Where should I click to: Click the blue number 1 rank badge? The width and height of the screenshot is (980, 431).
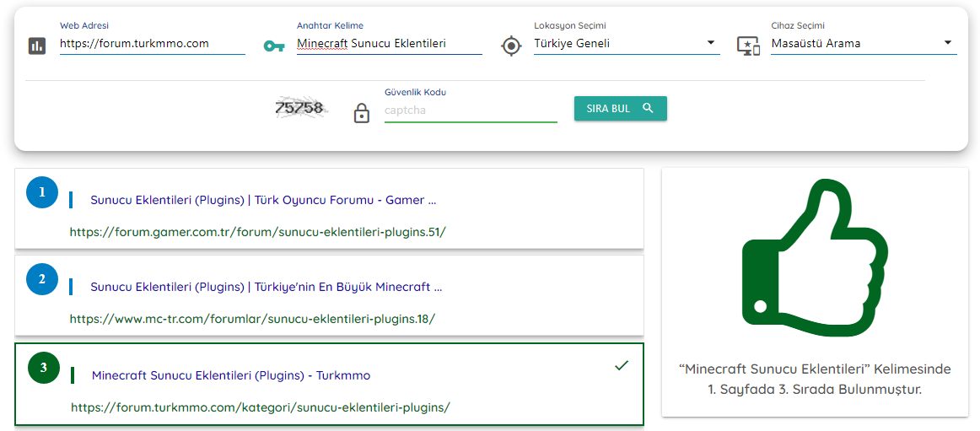tap(42, 192)
